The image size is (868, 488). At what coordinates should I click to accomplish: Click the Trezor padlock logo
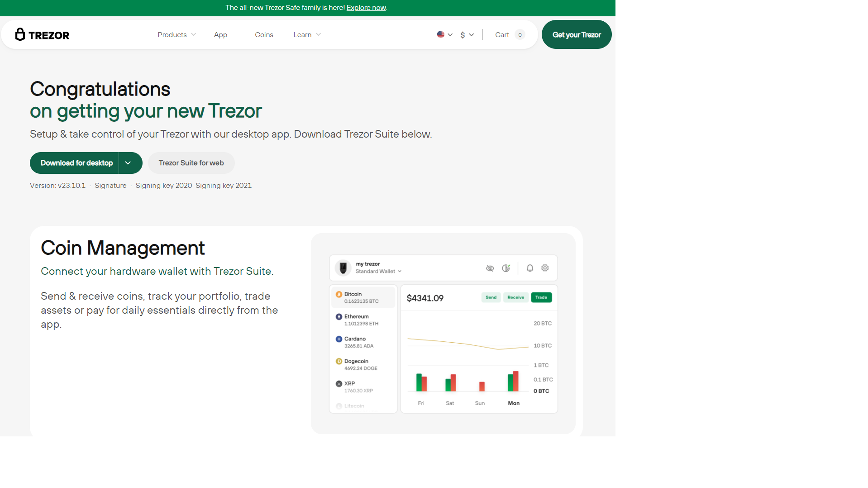click(42, 34)
